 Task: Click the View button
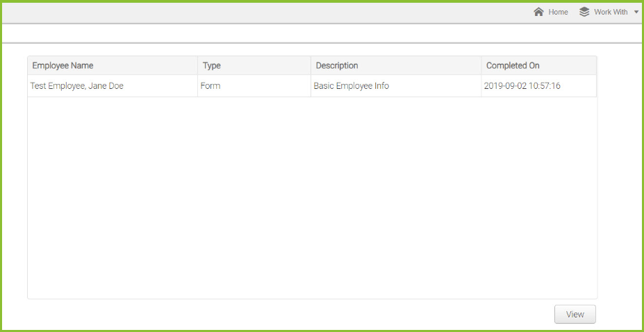[x=575, y=315]
